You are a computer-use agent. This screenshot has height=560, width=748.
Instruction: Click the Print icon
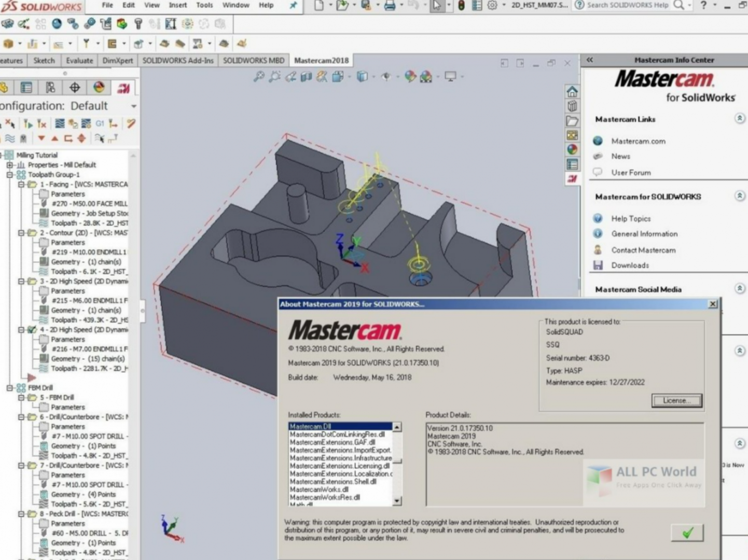[x=390, y=6]
